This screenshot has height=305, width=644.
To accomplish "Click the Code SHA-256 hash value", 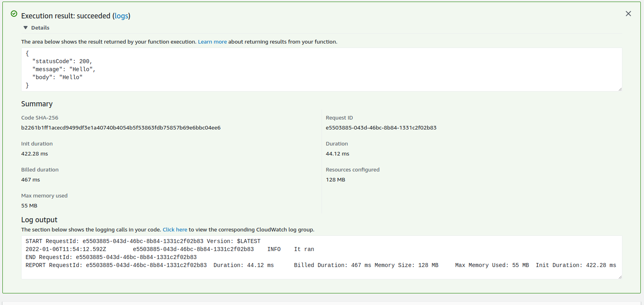I will click(121, 128).
